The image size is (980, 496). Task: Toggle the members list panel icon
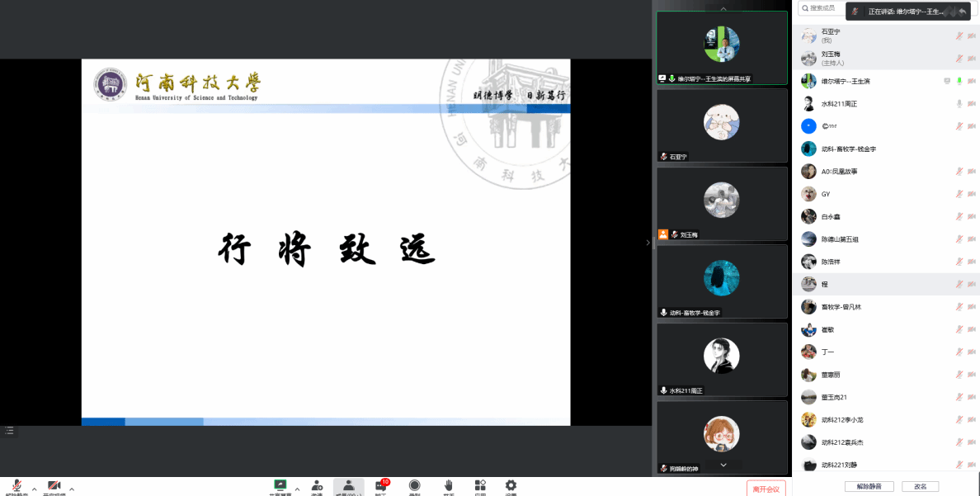coord(348,486)
